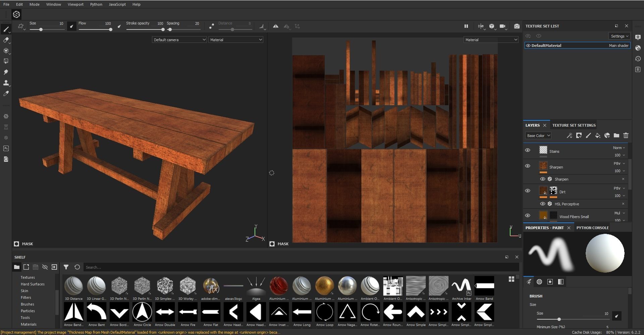This screenshot has width=644, height=335.
Task: Add a fill layer in Layers
Action: 598,136
